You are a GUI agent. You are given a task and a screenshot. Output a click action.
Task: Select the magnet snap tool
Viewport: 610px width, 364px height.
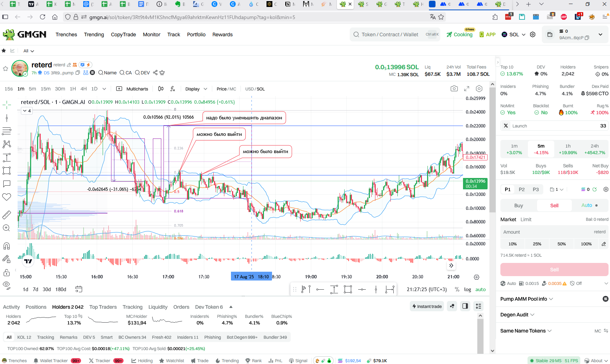tap(7, 246)
